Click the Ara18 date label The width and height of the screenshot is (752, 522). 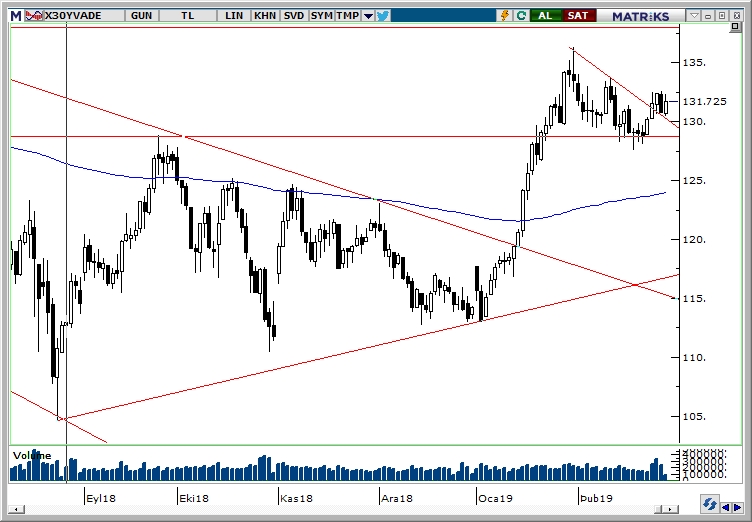click(x=397, y=498)
